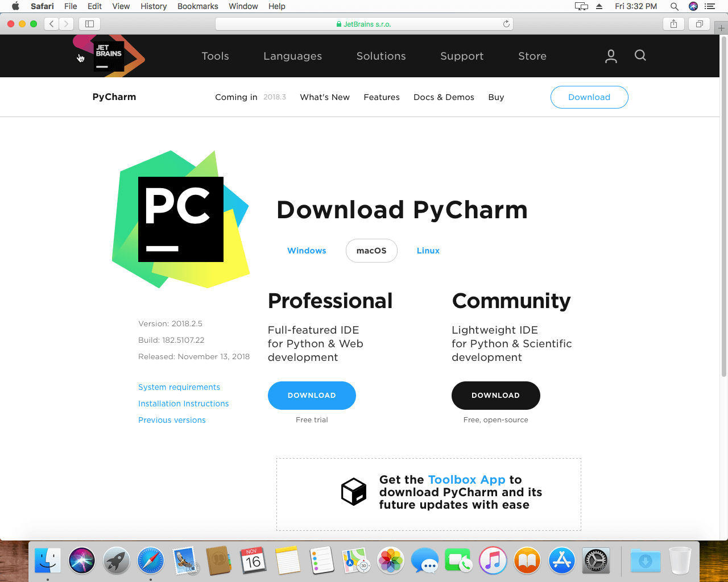Open Notification Center list icon
The image size is (728, 582).
point(710,6)
